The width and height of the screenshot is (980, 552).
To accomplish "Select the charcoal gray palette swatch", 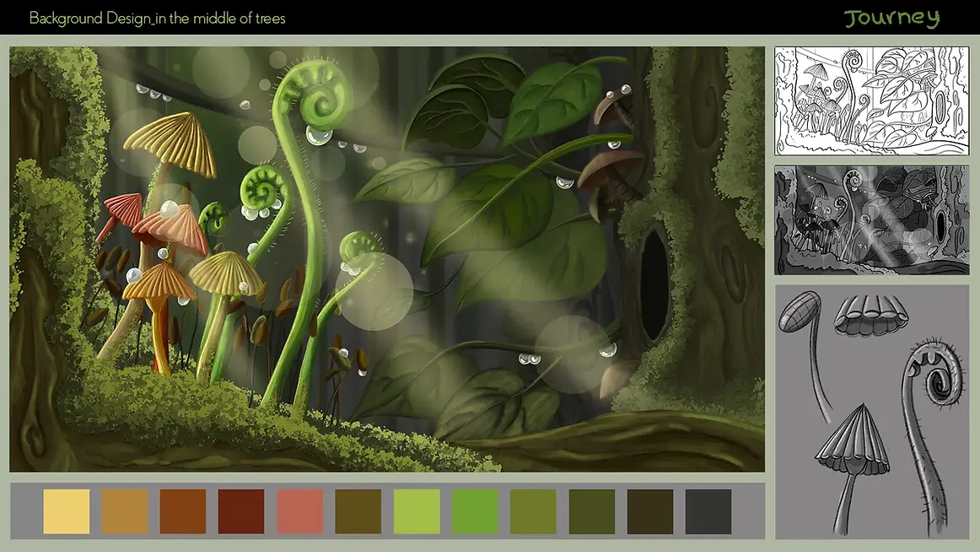I will pos(708,511).
